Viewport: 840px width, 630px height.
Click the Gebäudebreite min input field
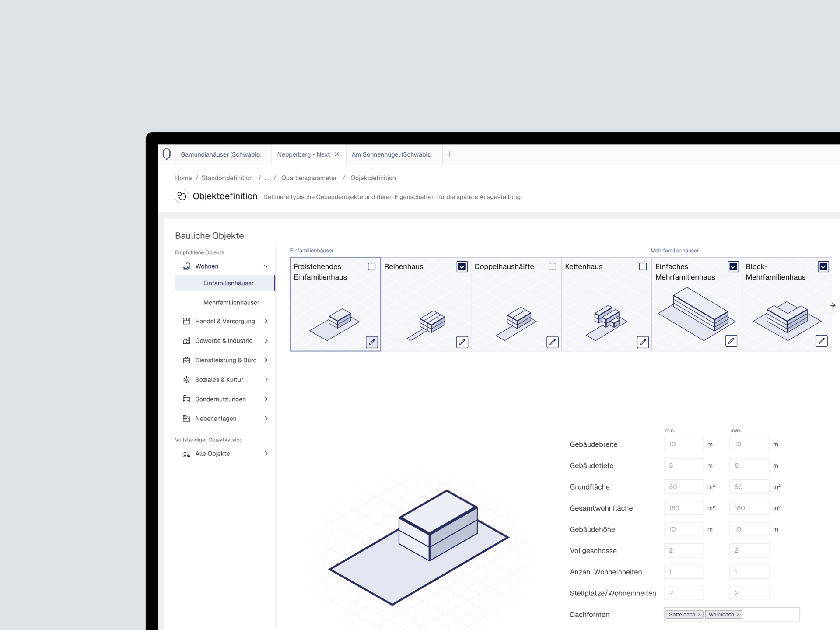pyautogui.click(x=683, y=444)
